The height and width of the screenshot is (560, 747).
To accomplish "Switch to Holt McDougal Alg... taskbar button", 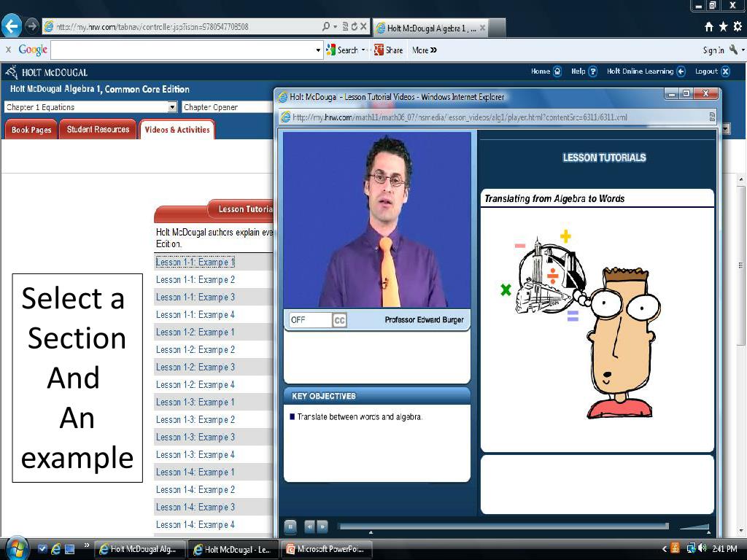I will [139, 549].
